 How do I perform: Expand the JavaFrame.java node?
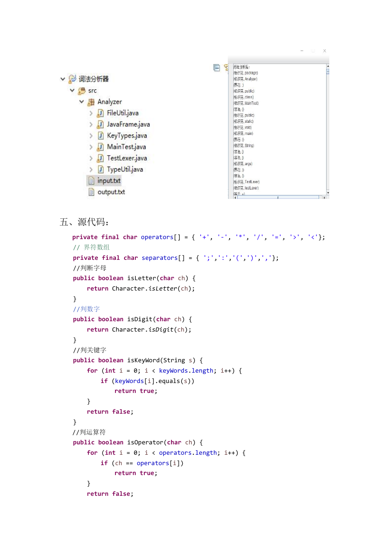click(91, 125)
